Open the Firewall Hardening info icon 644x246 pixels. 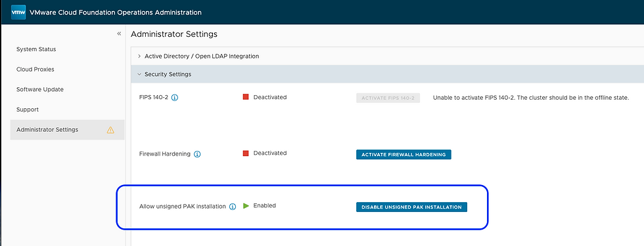197,154
